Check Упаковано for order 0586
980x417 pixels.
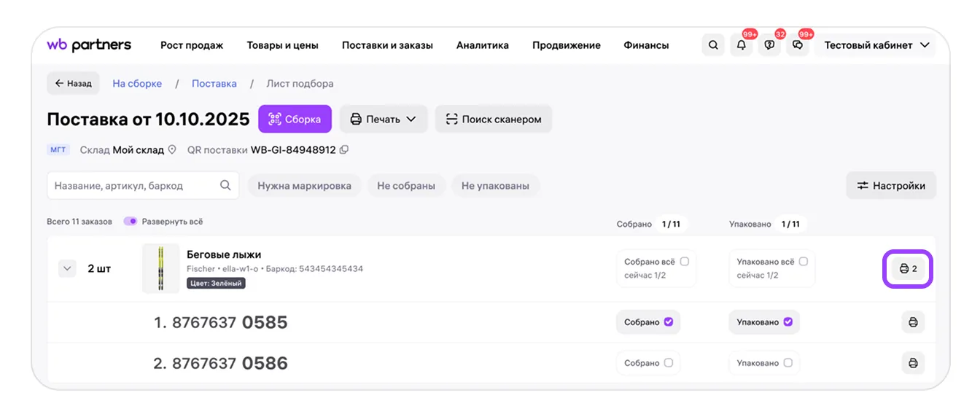(x=787, y=363)
